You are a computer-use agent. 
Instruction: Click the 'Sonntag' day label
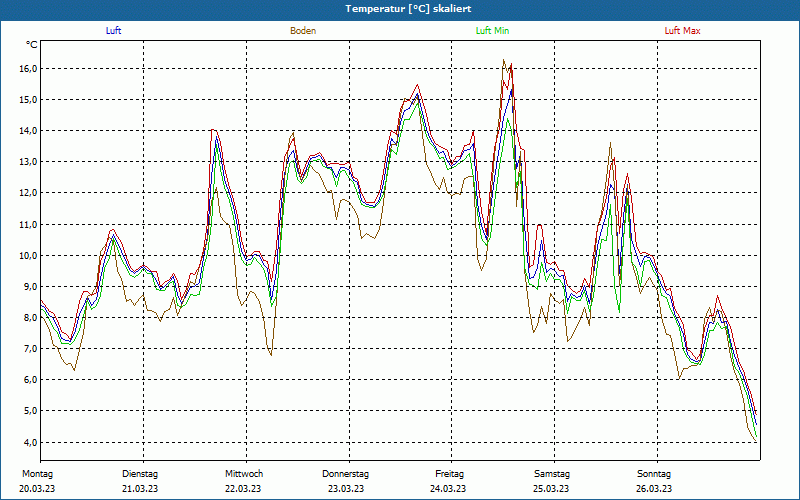[654, 474]
